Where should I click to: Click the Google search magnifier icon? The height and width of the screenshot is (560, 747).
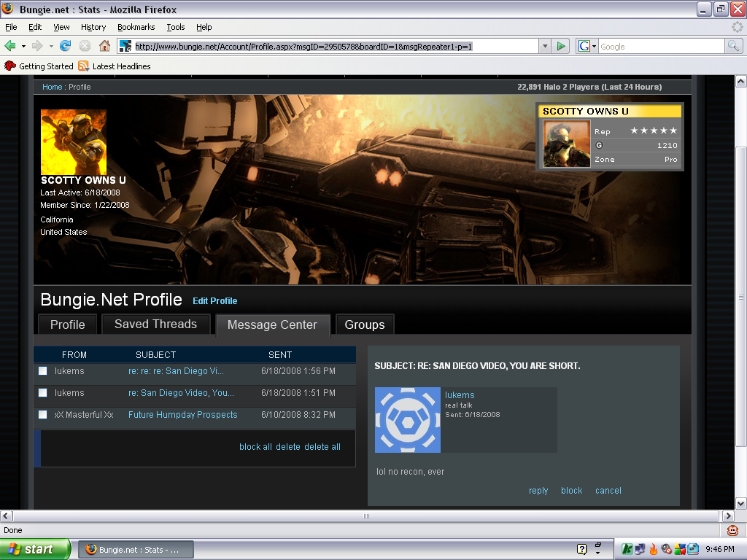(x=733, y=46)
